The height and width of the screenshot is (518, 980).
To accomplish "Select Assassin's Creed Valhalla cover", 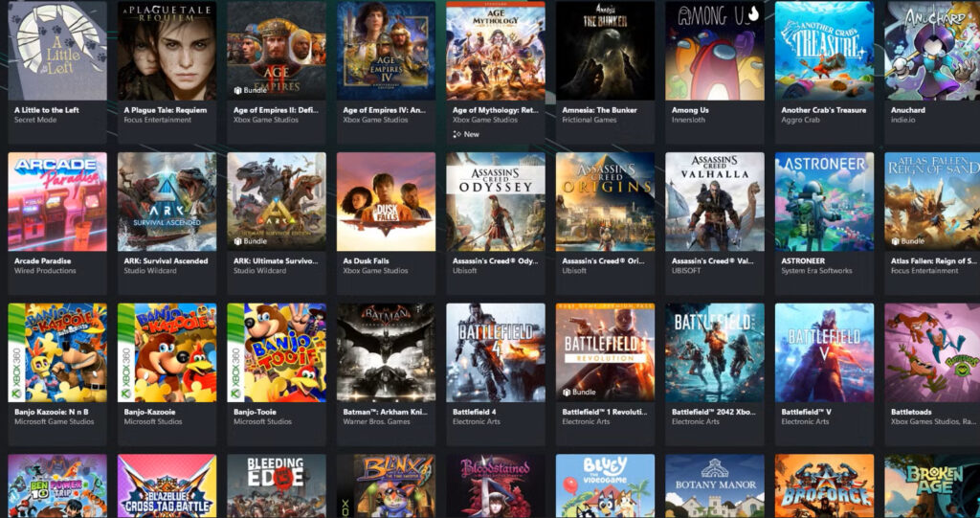I will pyautogui.click(x=715, y=201).
